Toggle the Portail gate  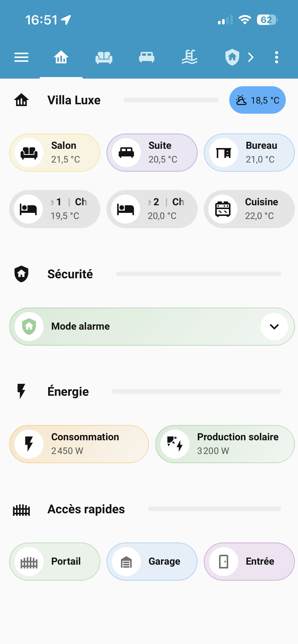55,562
